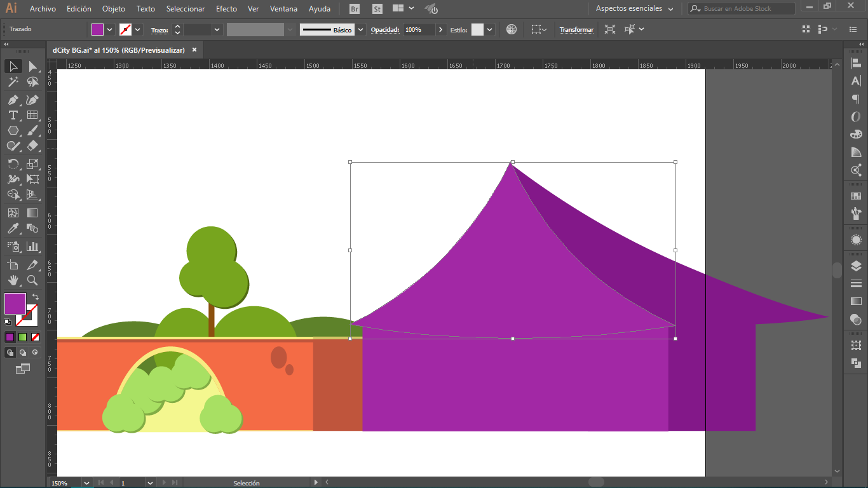Select the Eraser tool
868x488 pixels.
pos(32,146)
